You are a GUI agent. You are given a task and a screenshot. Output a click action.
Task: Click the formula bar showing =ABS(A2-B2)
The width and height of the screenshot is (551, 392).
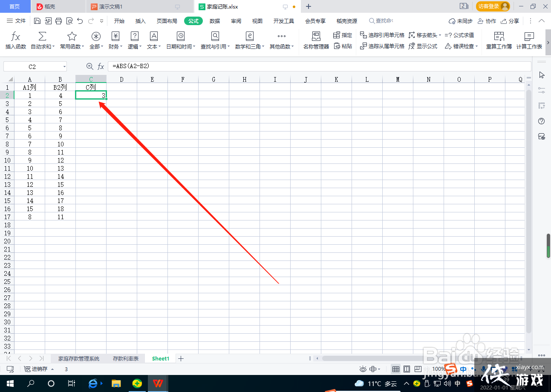320,66
